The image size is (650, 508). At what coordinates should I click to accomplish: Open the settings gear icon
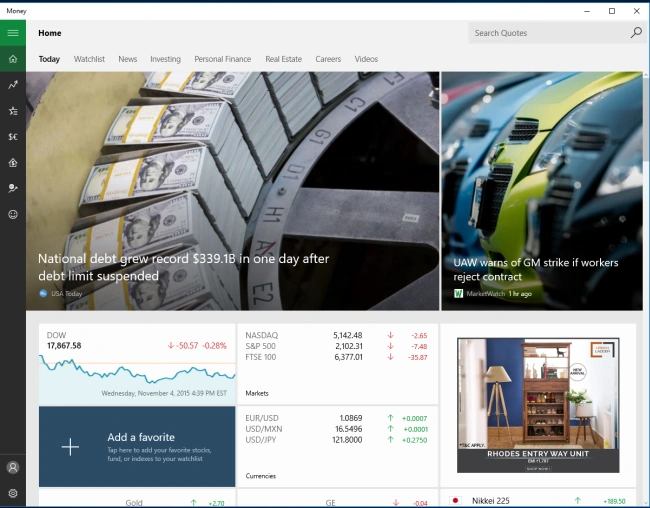[x=13, y=493]
